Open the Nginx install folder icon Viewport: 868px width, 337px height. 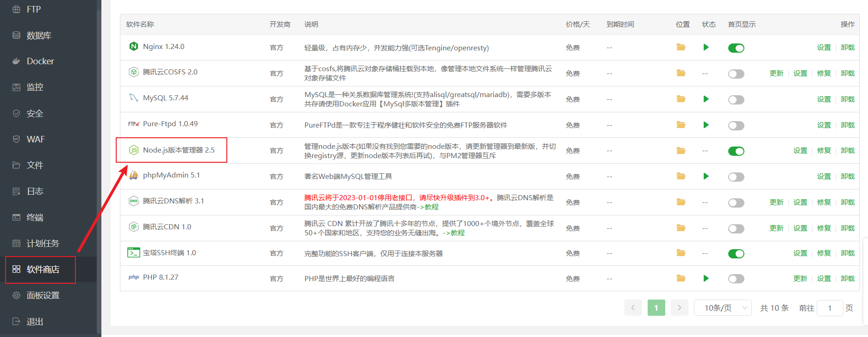coord(681,47)
